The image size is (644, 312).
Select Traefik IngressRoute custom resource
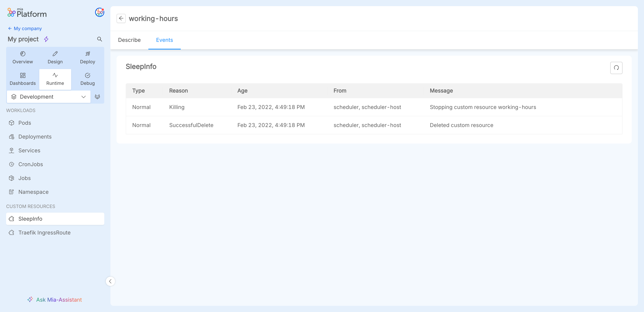coord(44,232)
